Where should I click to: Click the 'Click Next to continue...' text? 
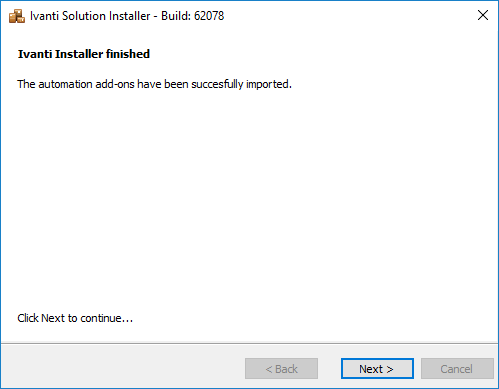[75, 318]
